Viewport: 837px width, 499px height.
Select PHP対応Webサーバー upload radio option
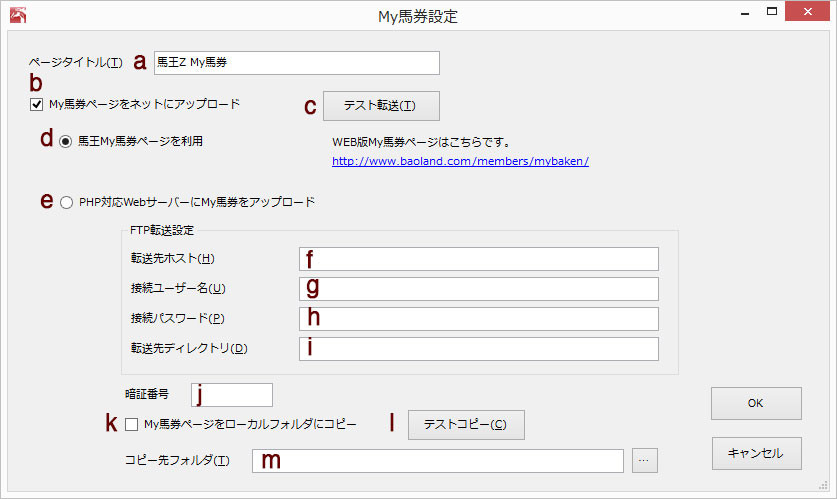66,203
